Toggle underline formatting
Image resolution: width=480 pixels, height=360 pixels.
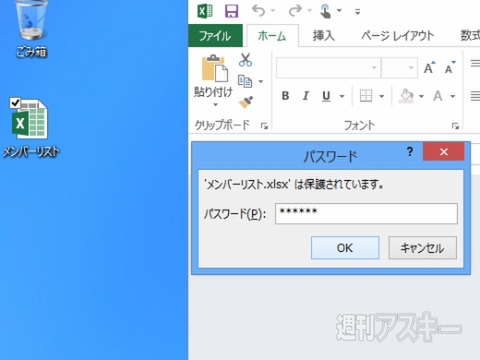pyautogui.click(x=326, y=96)
